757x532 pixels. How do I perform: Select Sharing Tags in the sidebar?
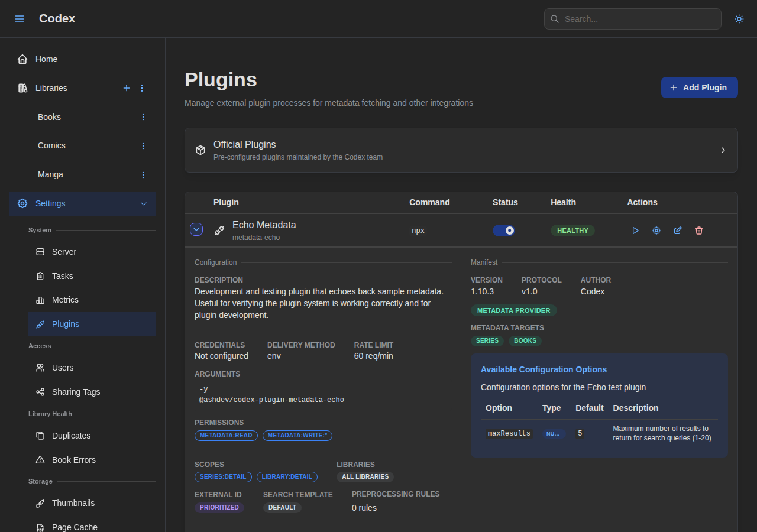tap(75, 392)
